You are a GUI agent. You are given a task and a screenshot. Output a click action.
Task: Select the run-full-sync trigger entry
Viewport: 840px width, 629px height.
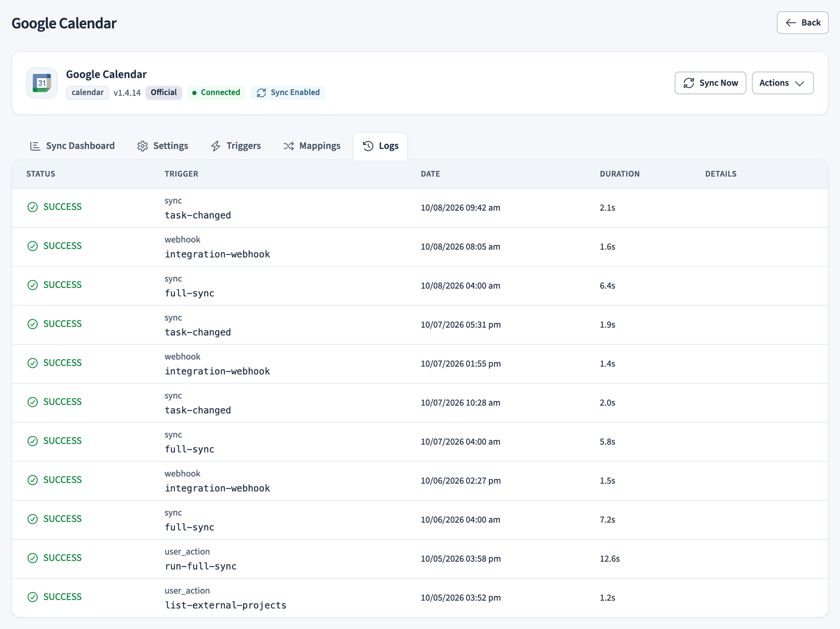(x=201, y=567)
